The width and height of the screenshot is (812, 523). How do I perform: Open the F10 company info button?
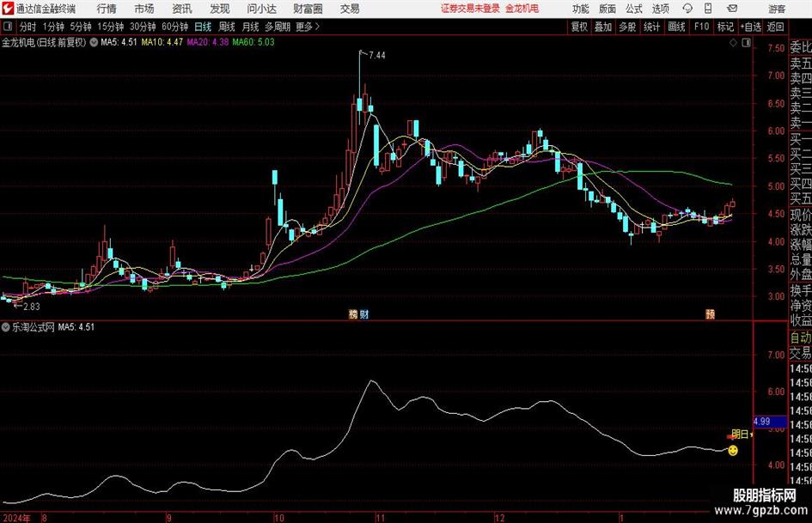pyautogui.click(x=701, y=27)
